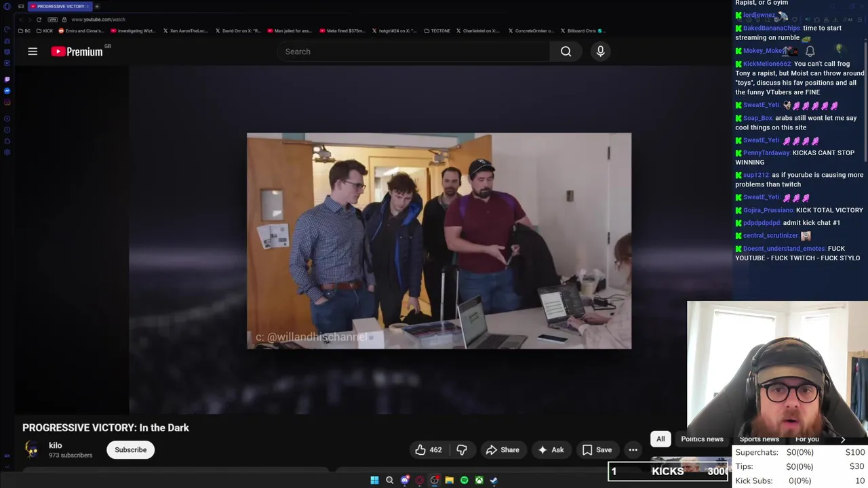Viewport: 868px width, 488px height.
Task: Open more actions ellipsis menu
Action: [633, 450]
